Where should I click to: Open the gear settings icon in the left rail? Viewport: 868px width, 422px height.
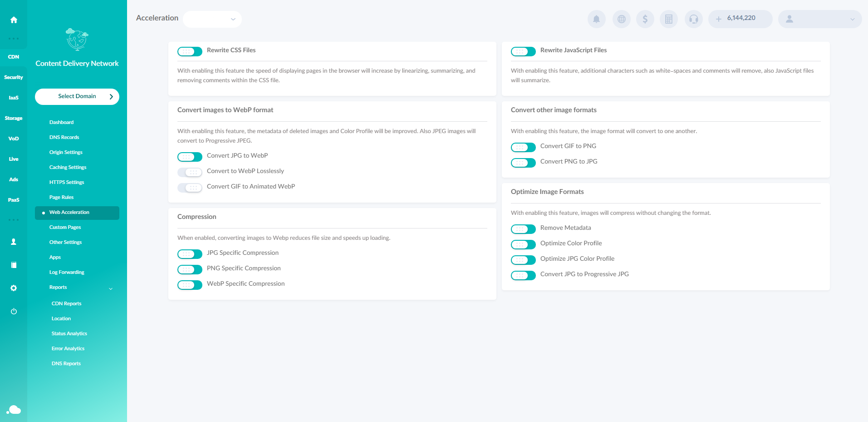(14, 288)
